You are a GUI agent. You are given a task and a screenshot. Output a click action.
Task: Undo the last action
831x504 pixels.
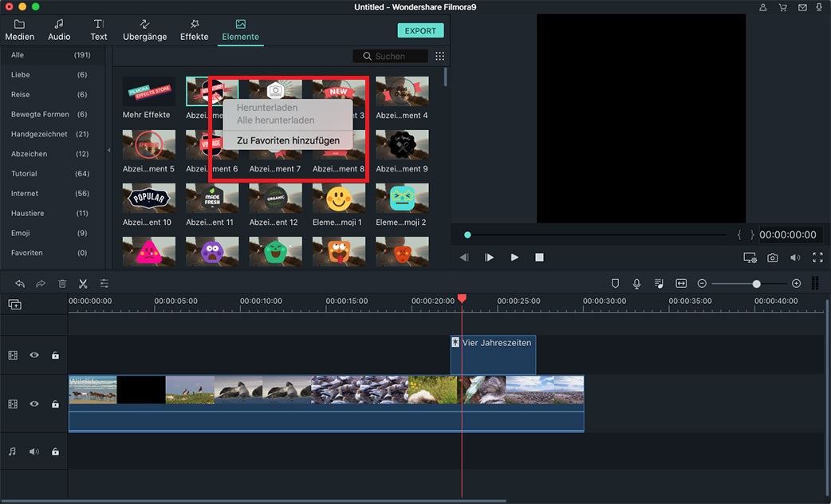[20, 284]
